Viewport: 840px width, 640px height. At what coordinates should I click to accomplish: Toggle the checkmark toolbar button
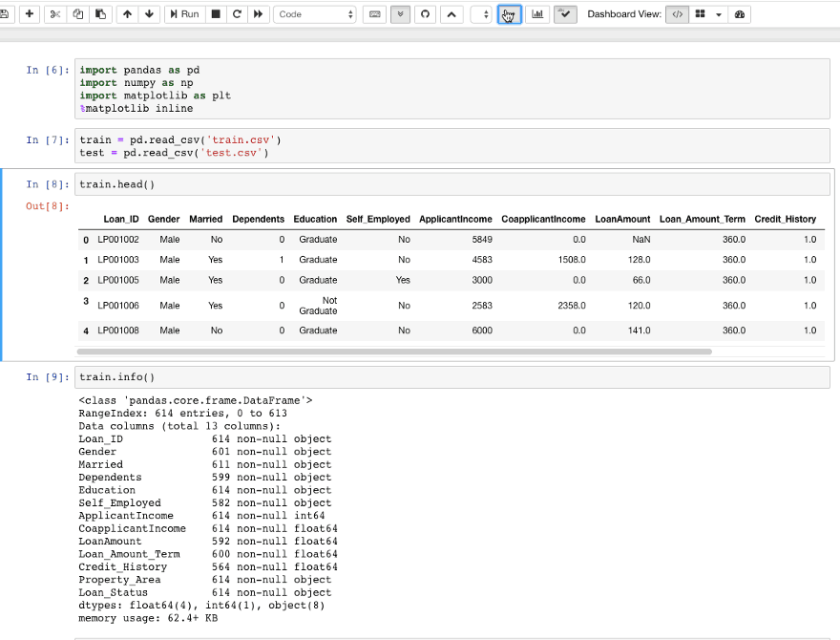565,14
